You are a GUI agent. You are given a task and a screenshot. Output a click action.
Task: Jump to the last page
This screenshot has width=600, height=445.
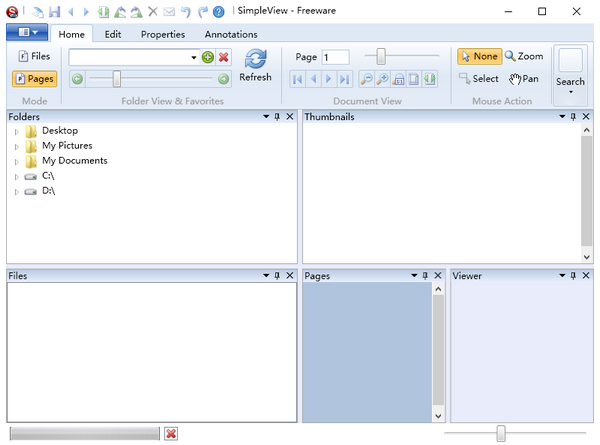pos(344,79)
